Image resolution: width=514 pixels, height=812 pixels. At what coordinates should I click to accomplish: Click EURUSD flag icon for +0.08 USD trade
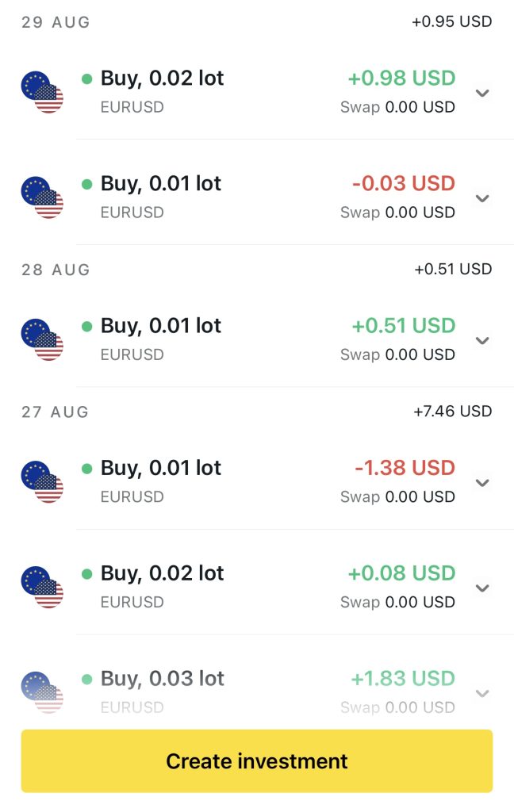(x=42, y=587)
